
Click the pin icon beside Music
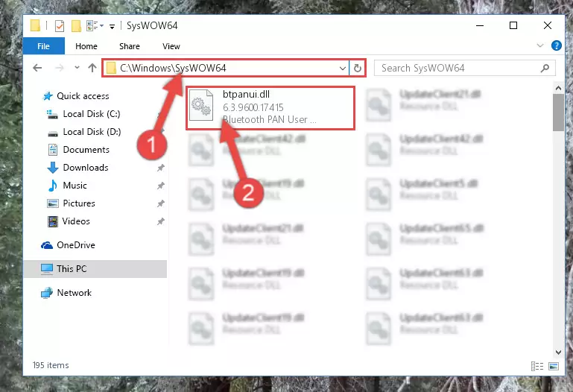click(160, 186)
